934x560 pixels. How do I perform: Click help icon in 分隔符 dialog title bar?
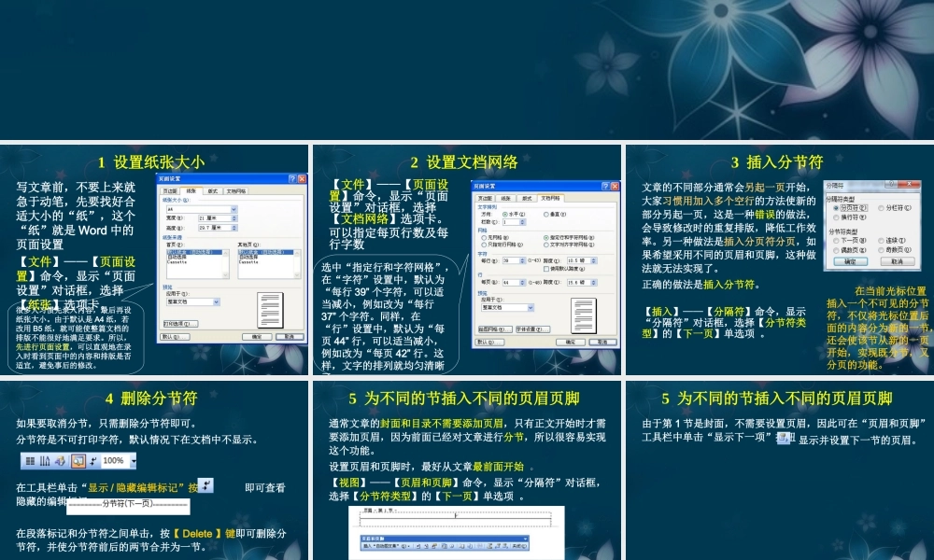[x=891, y=183]
